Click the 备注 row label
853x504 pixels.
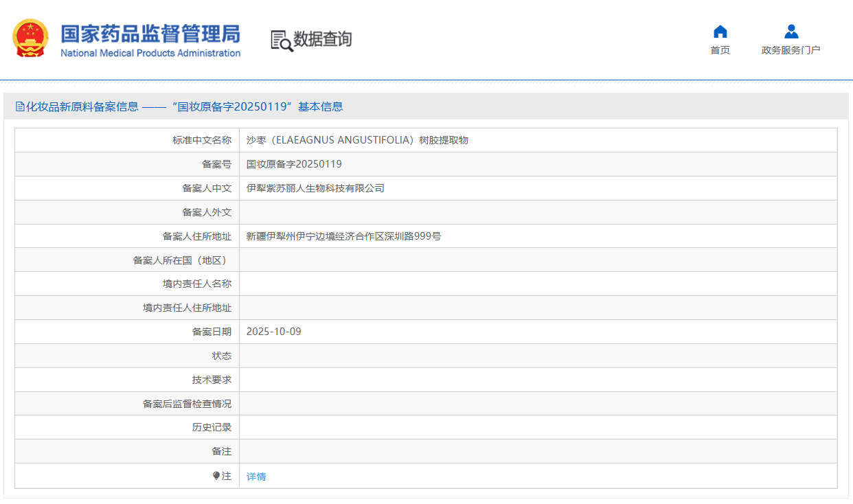221,451
